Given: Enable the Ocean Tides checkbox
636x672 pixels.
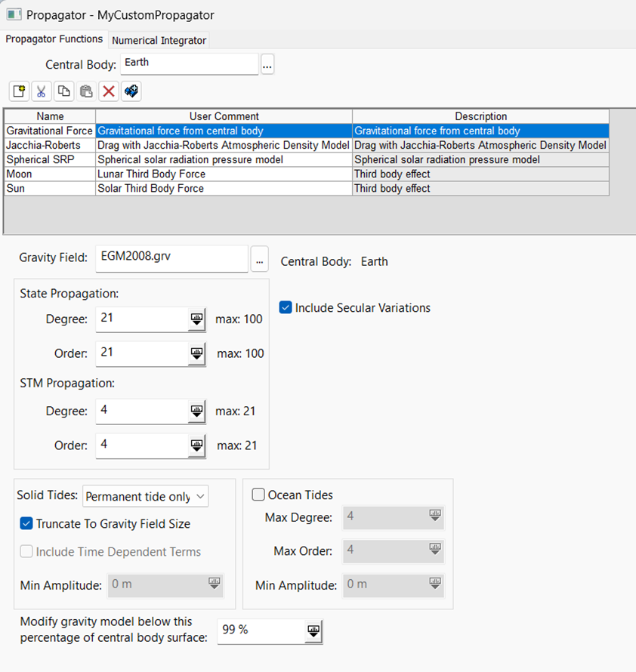Looking at the screenshot, I should pyautogui.click(x=258, y=495).
